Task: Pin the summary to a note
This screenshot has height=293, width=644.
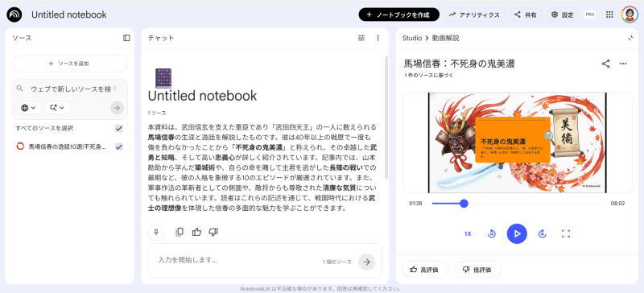Action: (156, 232)
